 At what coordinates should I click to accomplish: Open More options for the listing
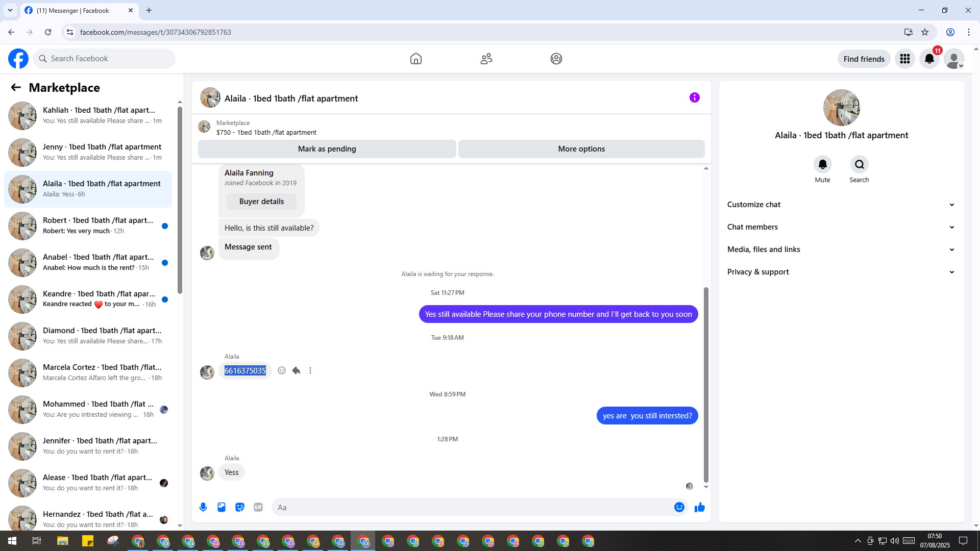point(581,149)
